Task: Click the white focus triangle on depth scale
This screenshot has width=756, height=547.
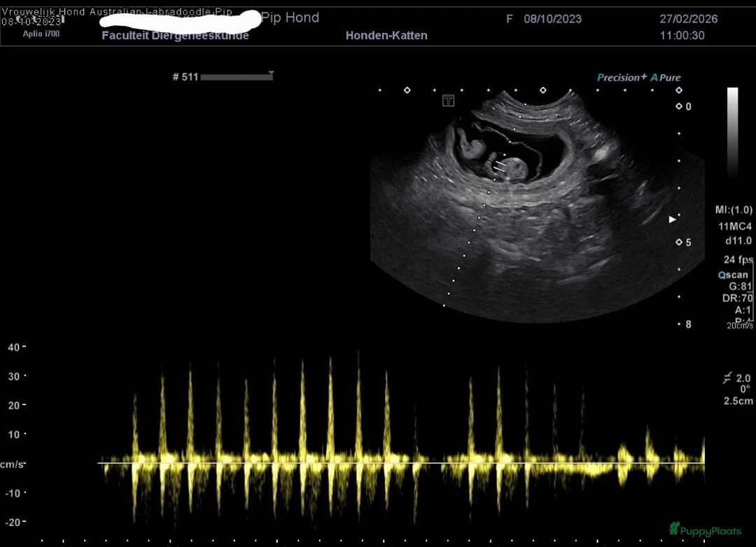Action: click(x=672, y=219)
